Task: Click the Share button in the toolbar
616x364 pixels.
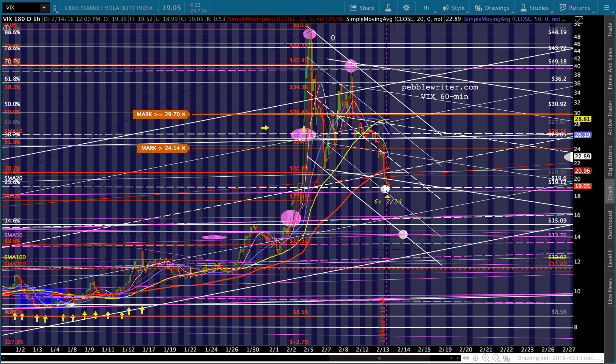Action: (x=362, y=8)
